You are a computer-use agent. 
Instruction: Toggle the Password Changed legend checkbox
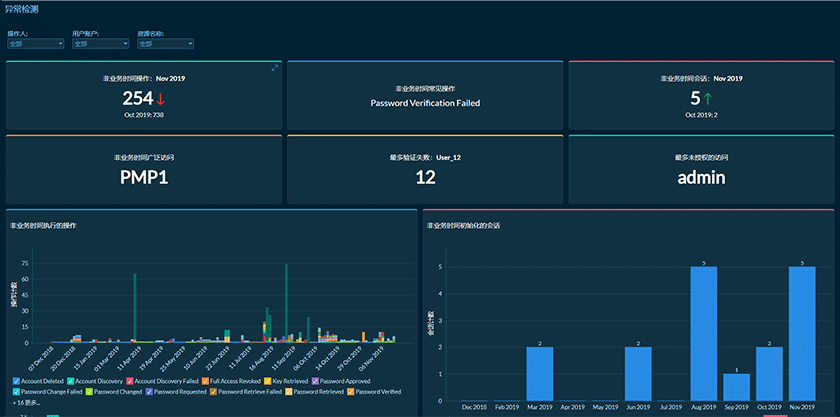click(x=89, y=392)
